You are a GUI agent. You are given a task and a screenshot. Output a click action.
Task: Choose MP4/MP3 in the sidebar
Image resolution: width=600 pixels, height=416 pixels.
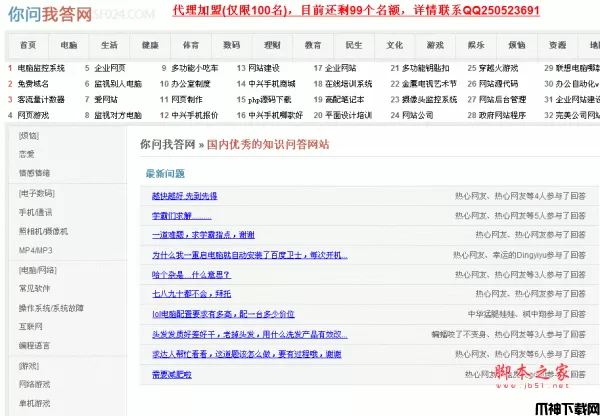point(38,250)
